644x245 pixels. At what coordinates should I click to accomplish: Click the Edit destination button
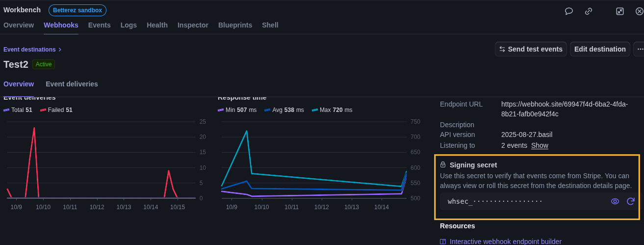point(600,49)
